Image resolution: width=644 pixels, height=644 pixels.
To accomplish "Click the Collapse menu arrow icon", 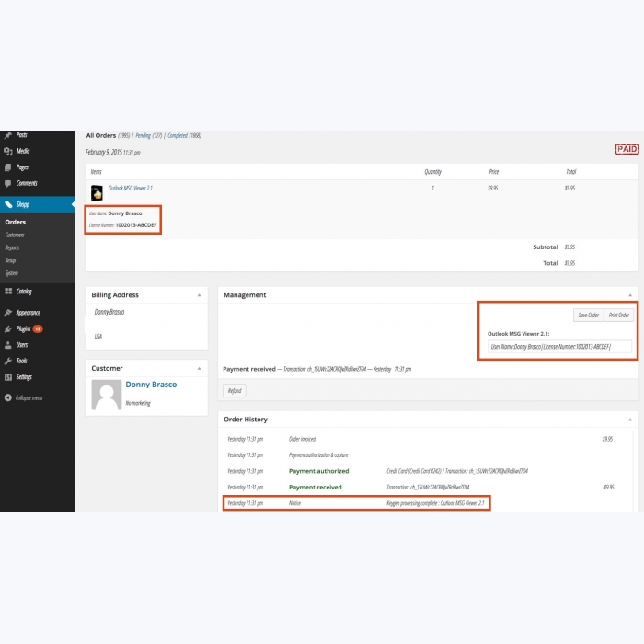I will pos(7,397).
